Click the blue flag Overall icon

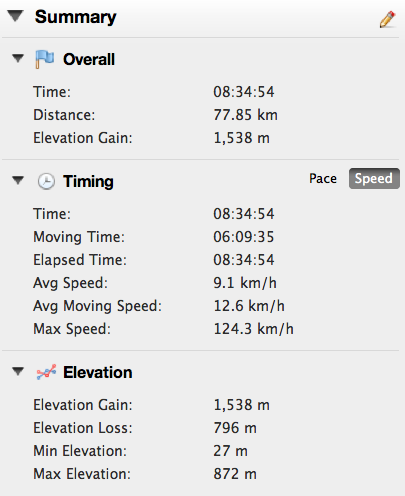[45, 59]
